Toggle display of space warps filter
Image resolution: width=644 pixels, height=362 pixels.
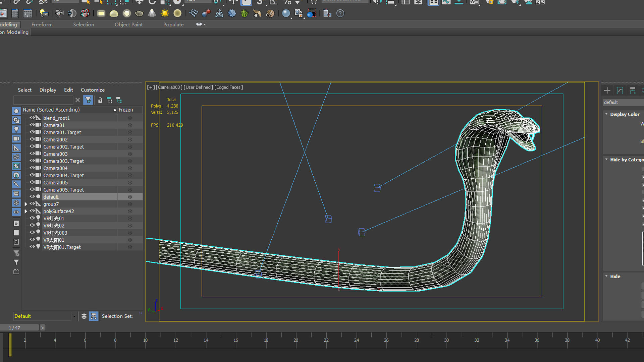tap(16, 157)
